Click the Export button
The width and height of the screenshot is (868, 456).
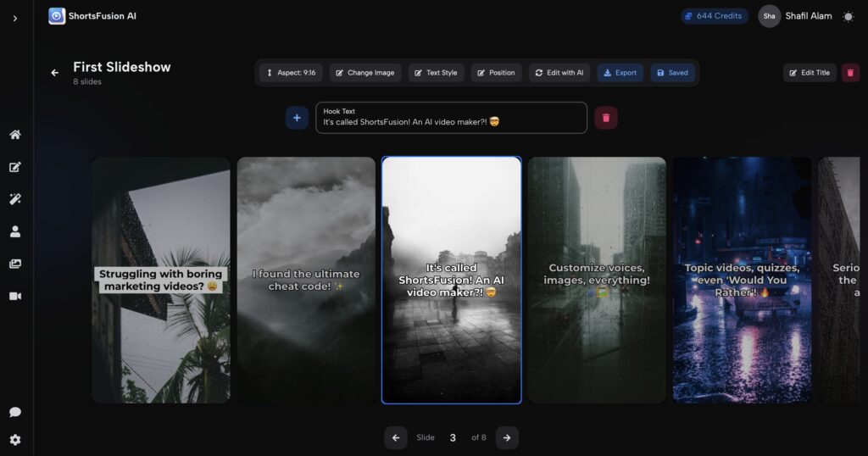pyautogui.click(x=620, y=73)
